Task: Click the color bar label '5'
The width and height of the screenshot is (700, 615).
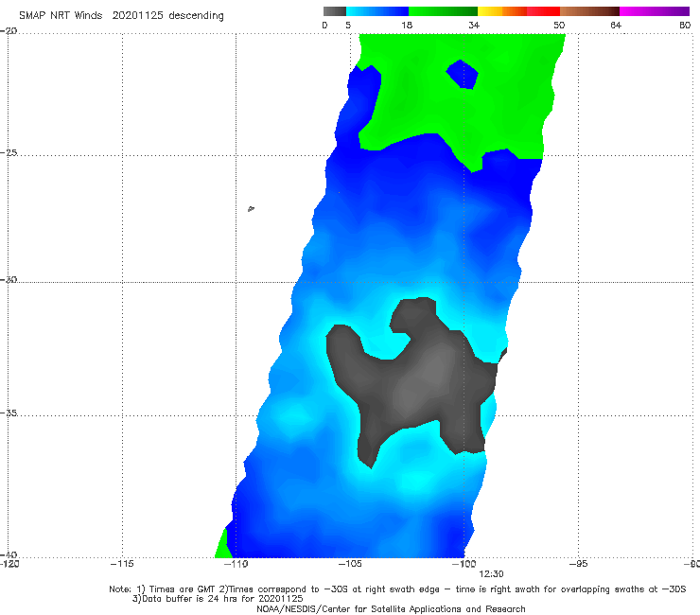Action: click(348, 26)
